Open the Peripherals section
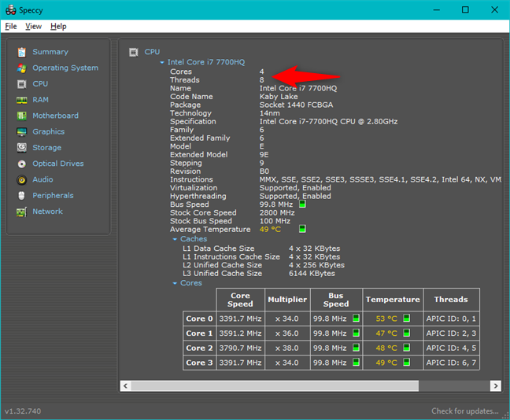 [x=53, y=195]
